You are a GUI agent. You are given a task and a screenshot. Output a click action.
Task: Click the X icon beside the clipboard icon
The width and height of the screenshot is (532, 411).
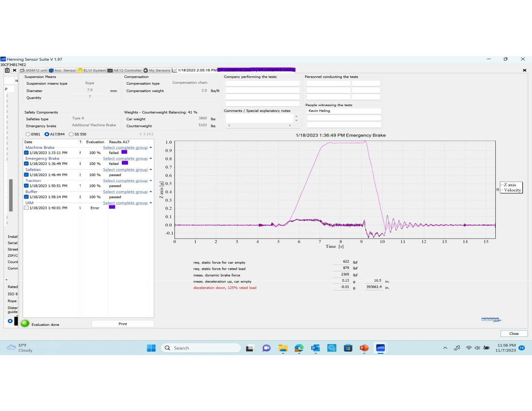pyautogui.click(x=14, y=70)
